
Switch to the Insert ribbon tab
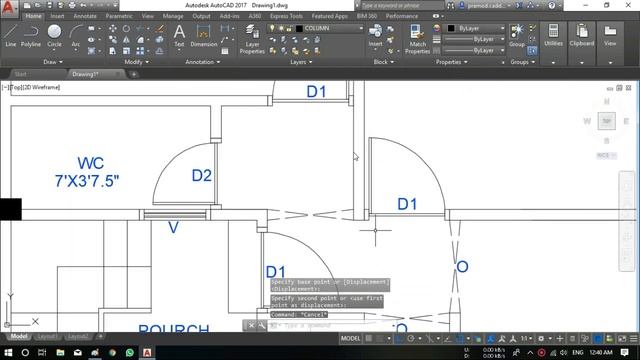pyautogui.click(x=57, y=16)
